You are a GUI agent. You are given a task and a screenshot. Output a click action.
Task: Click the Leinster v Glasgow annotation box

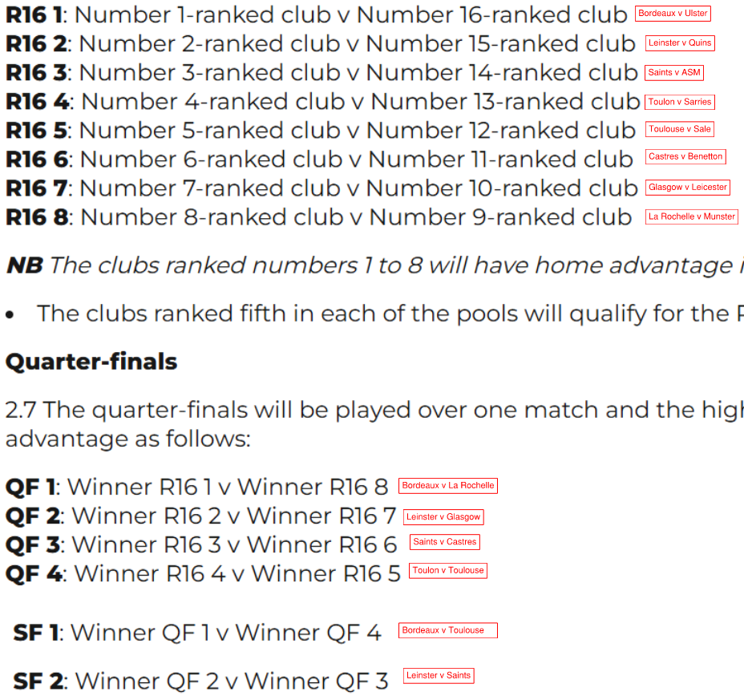[443, 517]
